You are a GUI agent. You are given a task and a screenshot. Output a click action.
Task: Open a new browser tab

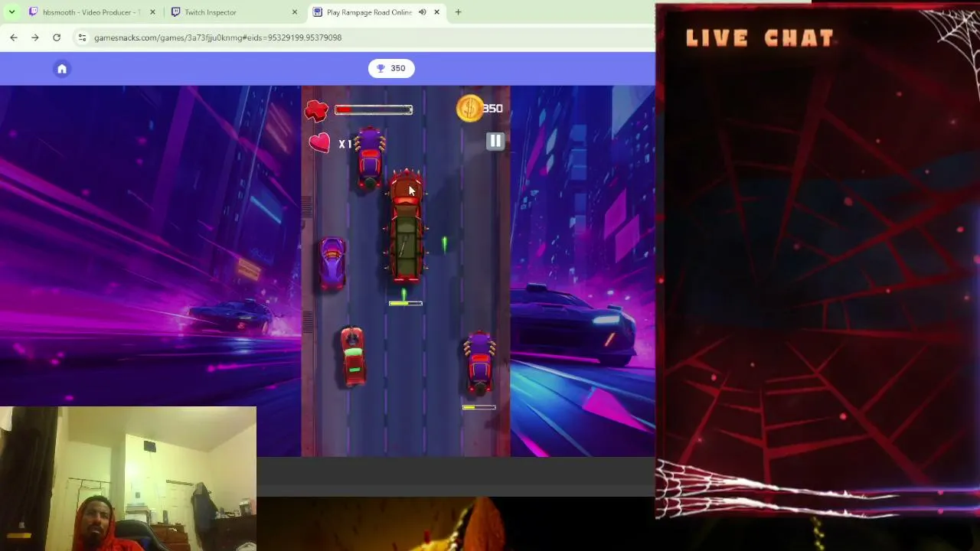click(x=458, y=12)
